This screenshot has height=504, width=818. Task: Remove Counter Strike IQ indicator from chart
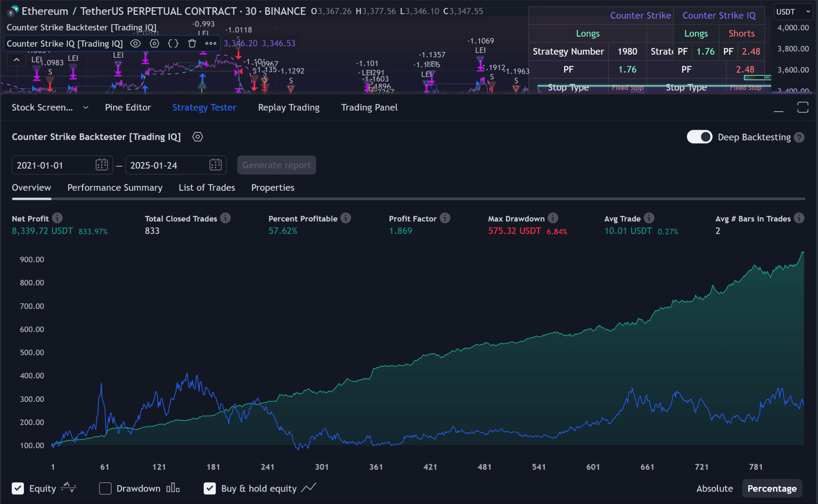click(x=192, y=43)
